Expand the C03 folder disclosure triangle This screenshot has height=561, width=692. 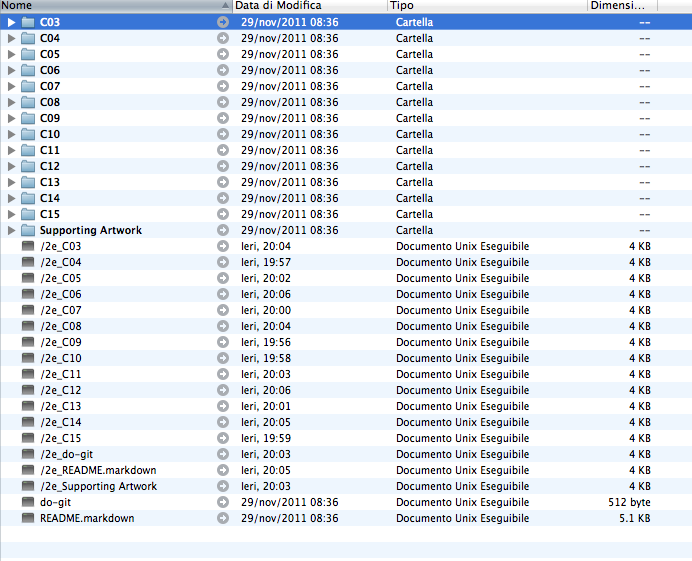click(x=11, y=22)
